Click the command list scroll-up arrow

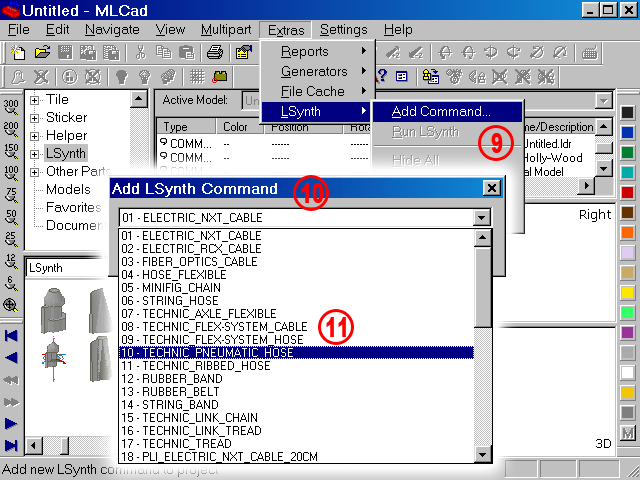click(x=482, y=237)
